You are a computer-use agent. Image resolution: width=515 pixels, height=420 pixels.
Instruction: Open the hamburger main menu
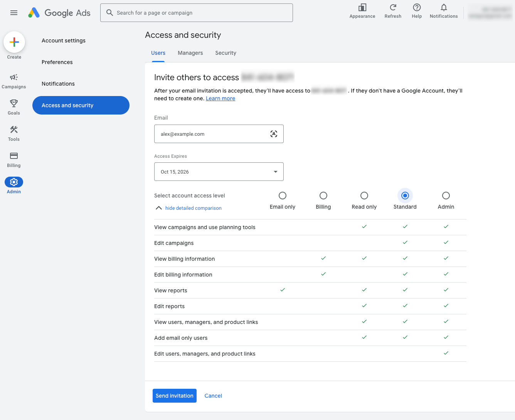pyautogui.click(x=14, y=13)
